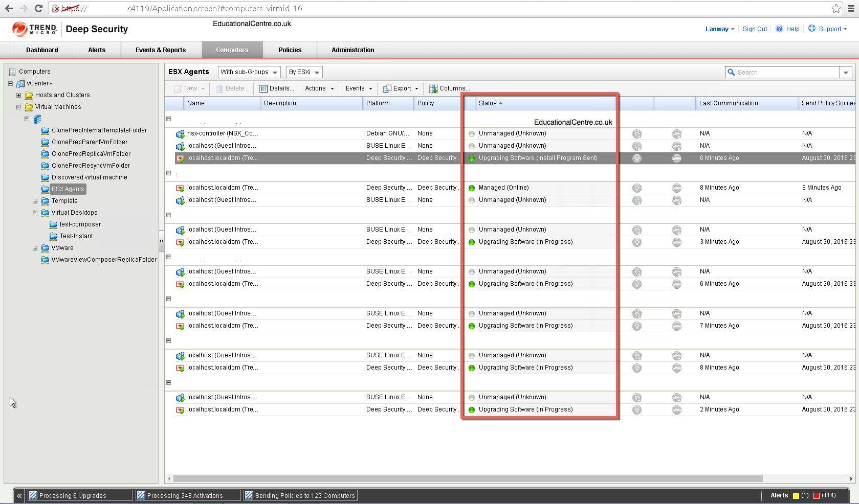The image size is (859, 504).
Task: Click the Support headset icon
Action: [812, 29]
